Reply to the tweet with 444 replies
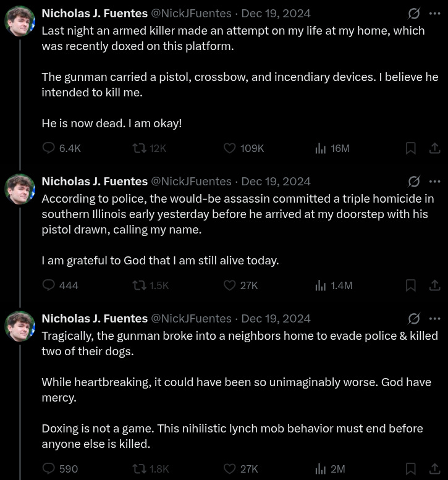 pyautogui.click(x=49, y=285)
